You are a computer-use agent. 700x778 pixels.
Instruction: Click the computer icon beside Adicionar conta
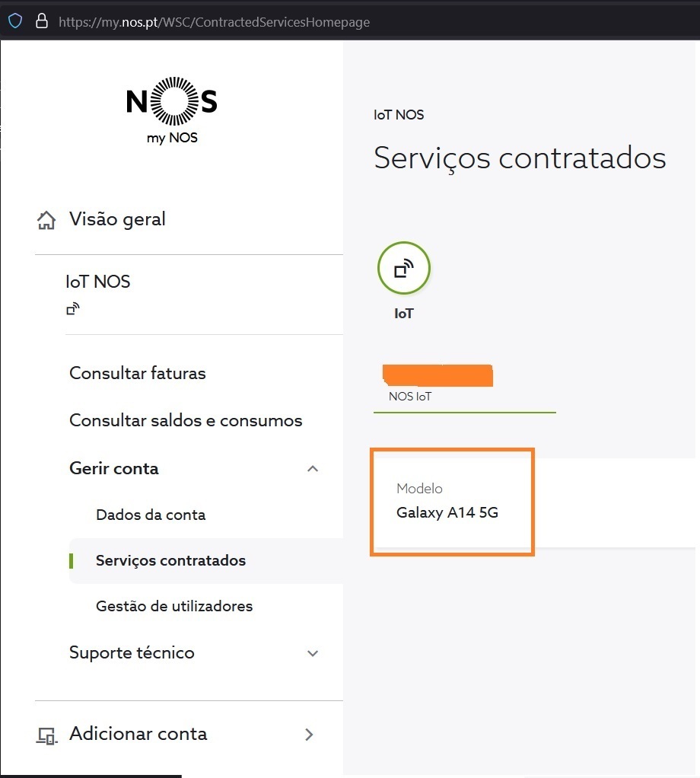tap(47, 735)
